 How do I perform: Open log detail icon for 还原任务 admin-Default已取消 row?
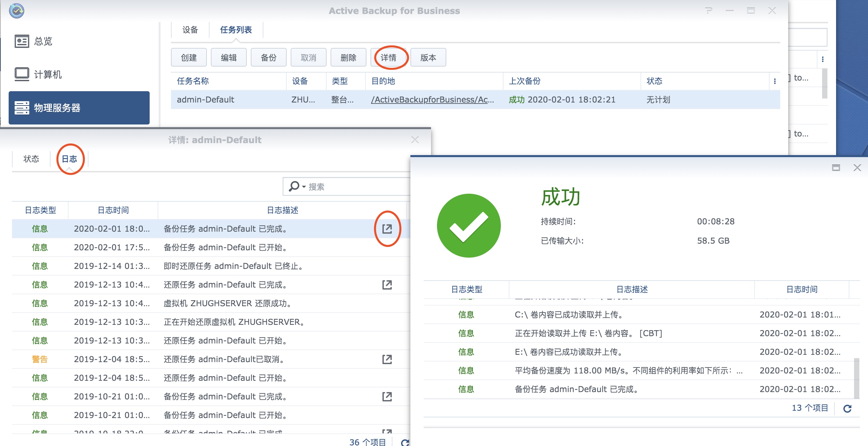[x=387, y=359]
